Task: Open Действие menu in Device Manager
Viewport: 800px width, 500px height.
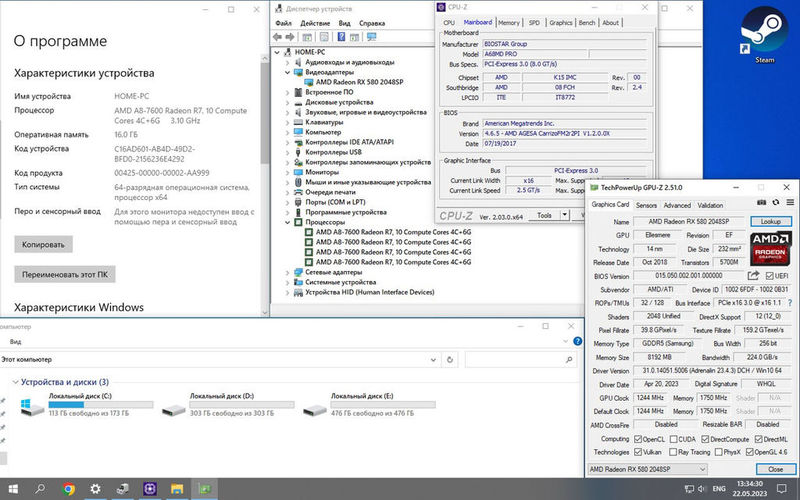Action: 315,23
